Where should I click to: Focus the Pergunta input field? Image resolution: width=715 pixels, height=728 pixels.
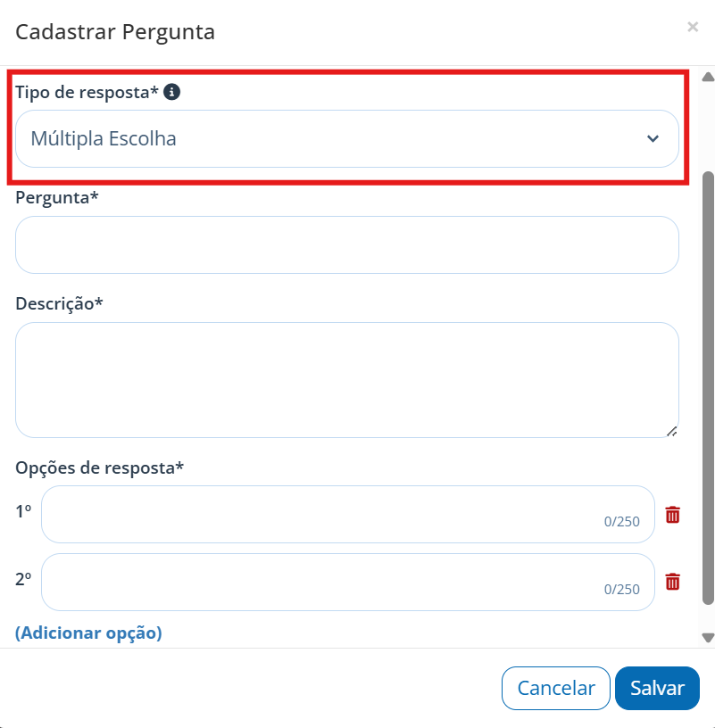tap(347, 244)
